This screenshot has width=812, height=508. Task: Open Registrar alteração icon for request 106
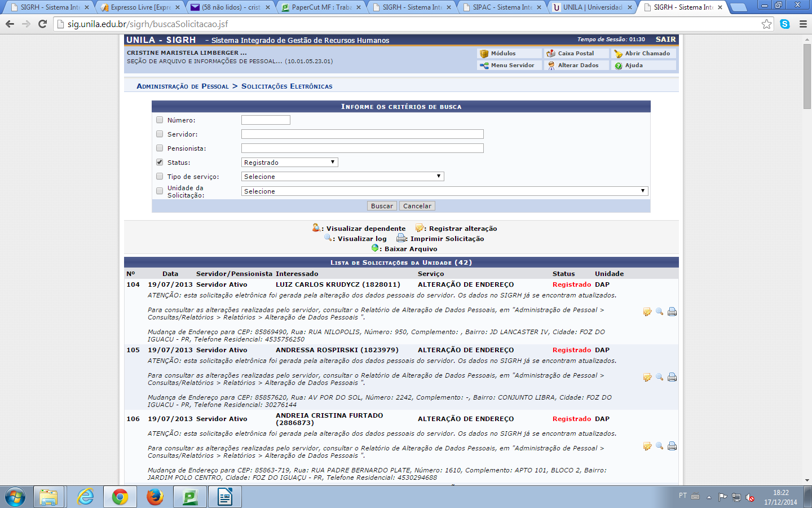pyautogui.click(x=647, y=446)
